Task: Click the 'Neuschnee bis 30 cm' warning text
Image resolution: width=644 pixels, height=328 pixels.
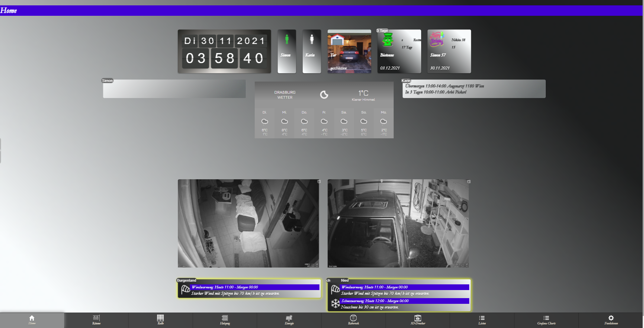Action: (x=370, y=307)
